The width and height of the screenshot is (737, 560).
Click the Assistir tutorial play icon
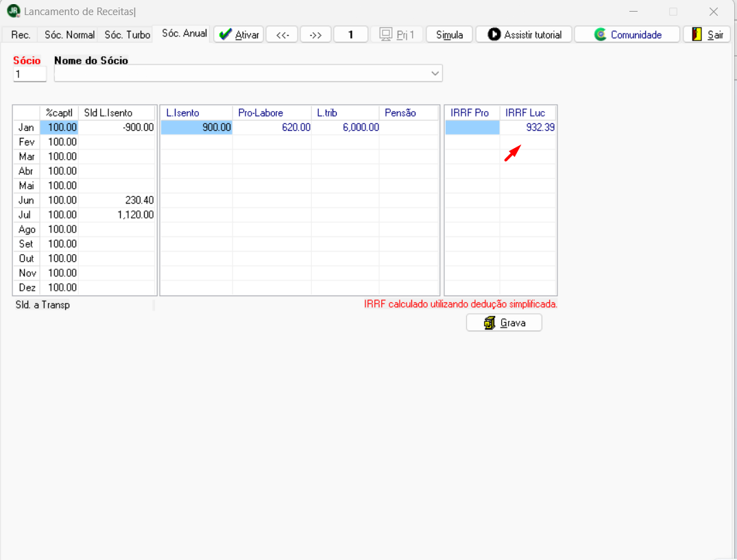coord(494,34)
